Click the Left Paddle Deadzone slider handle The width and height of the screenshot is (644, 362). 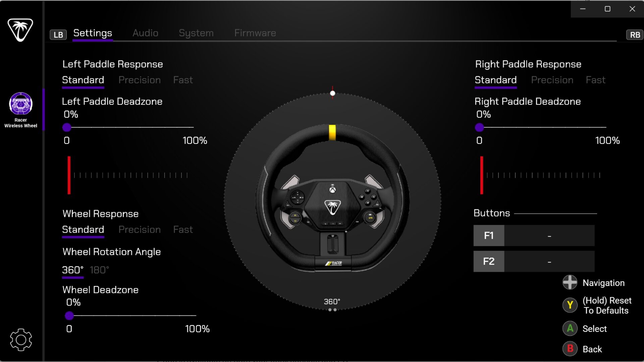67,127
